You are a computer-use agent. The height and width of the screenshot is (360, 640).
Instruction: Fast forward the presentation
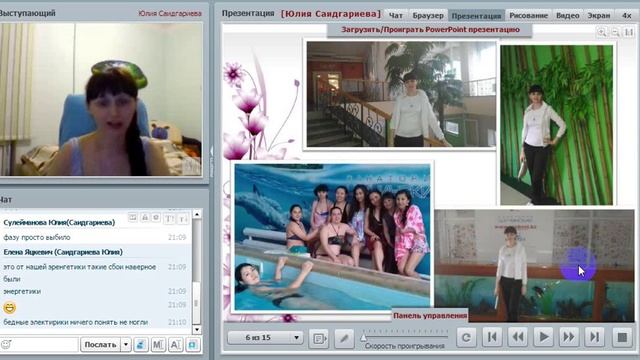tap(569, 337)
